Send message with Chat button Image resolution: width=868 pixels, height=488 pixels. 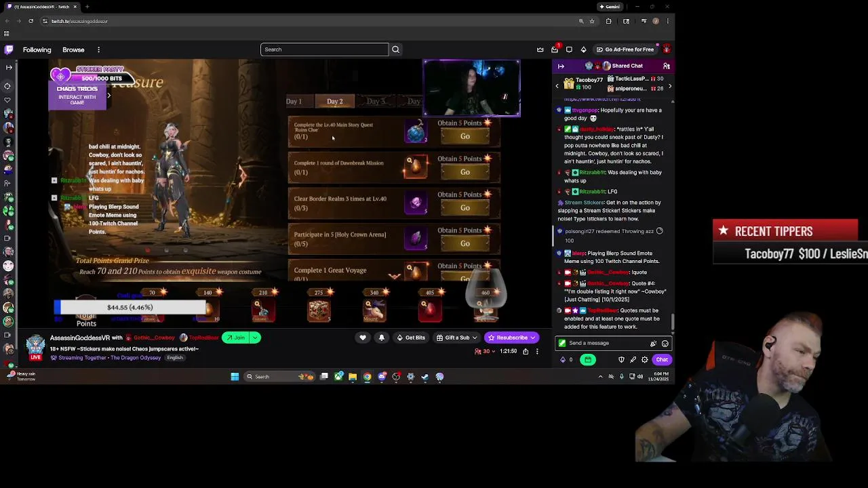(x=662, y=360)
